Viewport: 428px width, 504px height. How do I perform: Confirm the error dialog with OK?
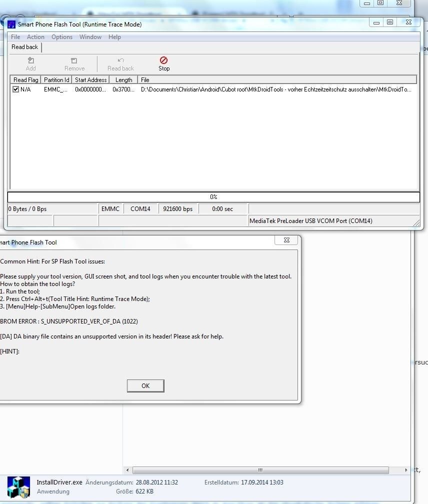[x=145, y=385]
